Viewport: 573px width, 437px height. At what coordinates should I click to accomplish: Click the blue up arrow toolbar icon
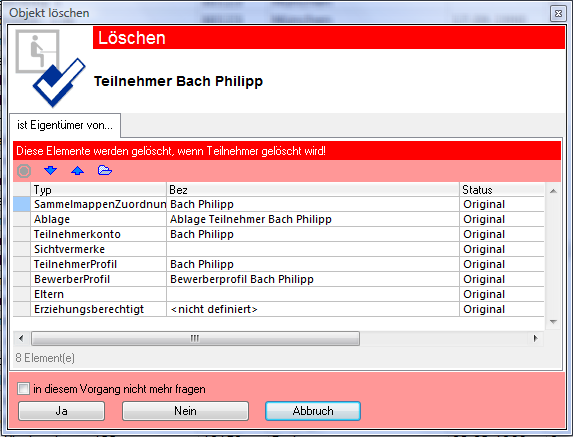(77, 171)
